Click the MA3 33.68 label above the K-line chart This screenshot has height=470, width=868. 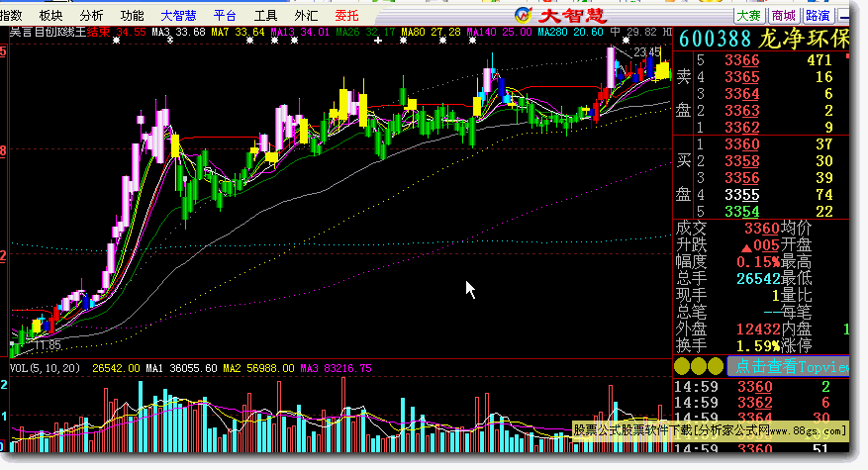178,32
